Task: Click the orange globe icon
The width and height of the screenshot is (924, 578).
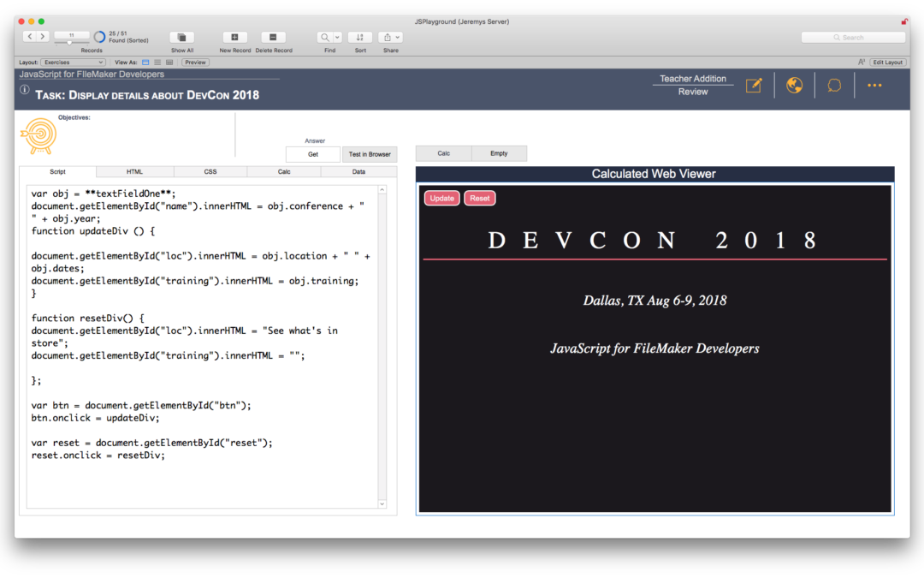Action: [x=794, y=86]
